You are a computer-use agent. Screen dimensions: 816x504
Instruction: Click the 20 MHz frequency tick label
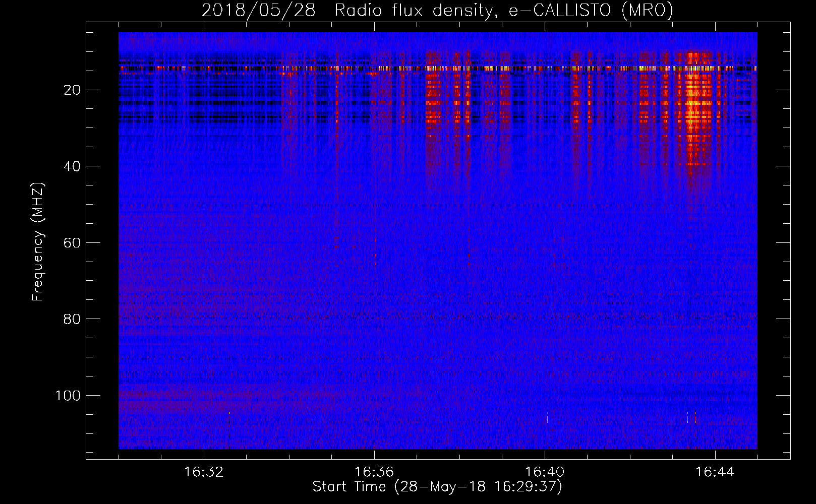[72, 90]
